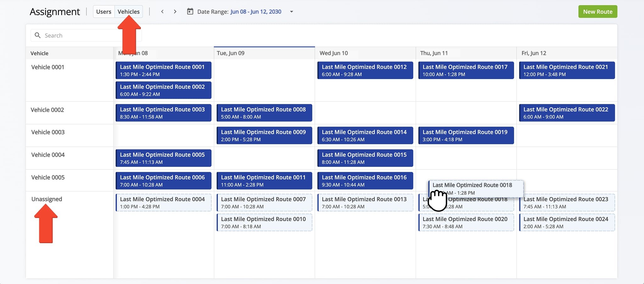Open unassigned Route 0024 card
Screen dimensions: 644x284
pos(567,222)
